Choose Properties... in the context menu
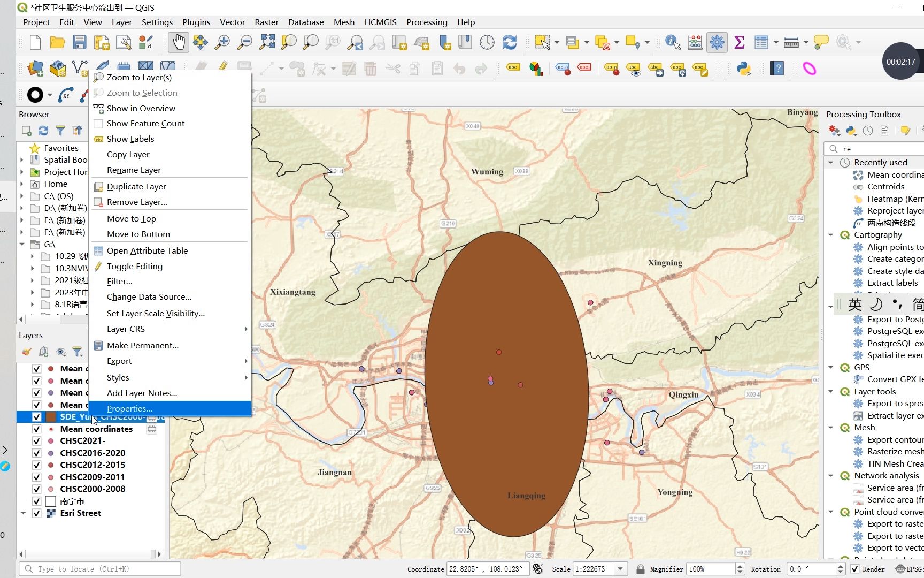924x578 pixels. (129, 408)
